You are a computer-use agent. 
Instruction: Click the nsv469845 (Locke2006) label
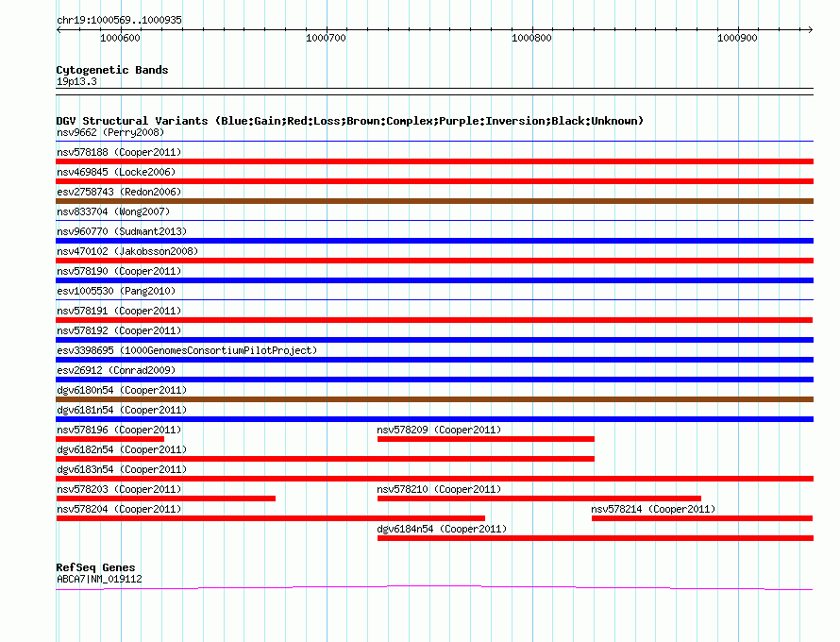[x=116, y=172]
